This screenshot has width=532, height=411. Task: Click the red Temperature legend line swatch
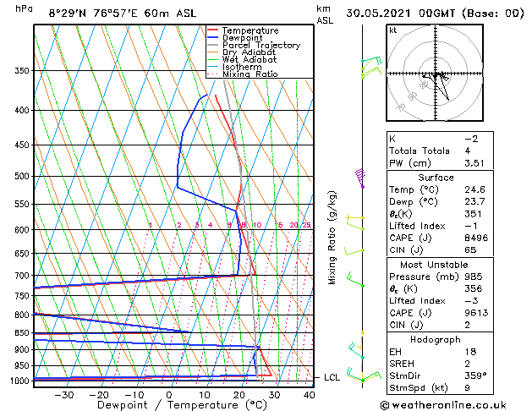click(213, 30)
